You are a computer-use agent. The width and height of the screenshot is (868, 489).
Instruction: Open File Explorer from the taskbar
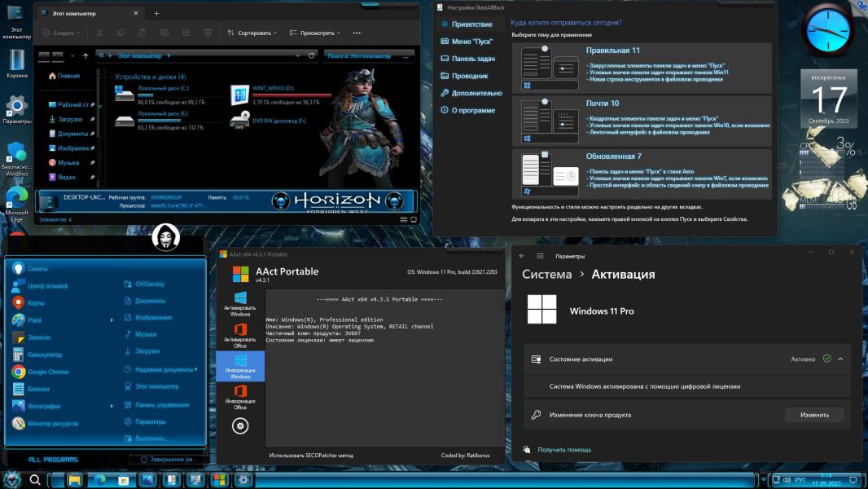tap(74, 479)
